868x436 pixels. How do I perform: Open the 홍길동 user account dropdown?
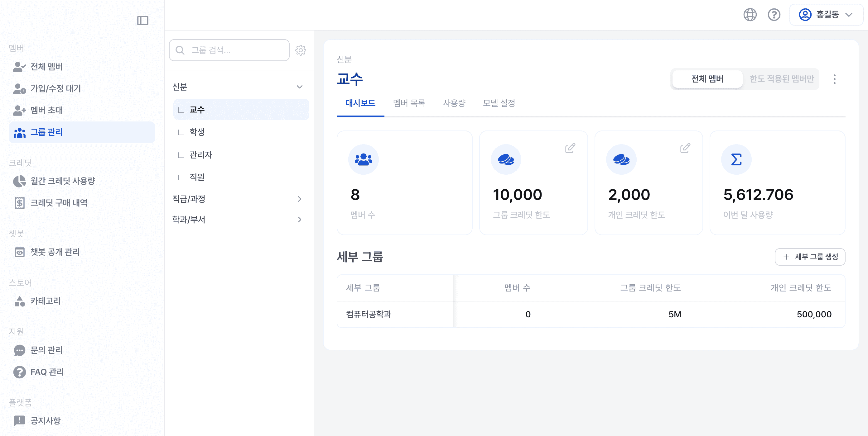(826, 15)
